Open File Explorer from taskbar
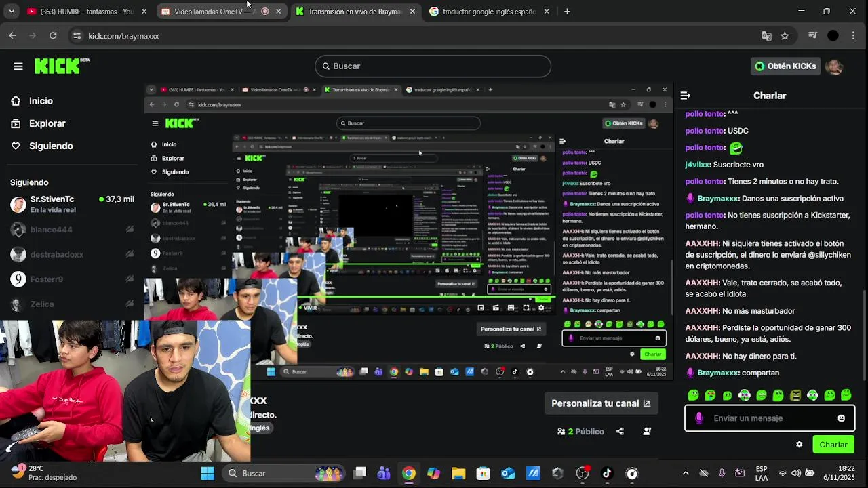Screen dimensions: 868x488 pos(458,473)
